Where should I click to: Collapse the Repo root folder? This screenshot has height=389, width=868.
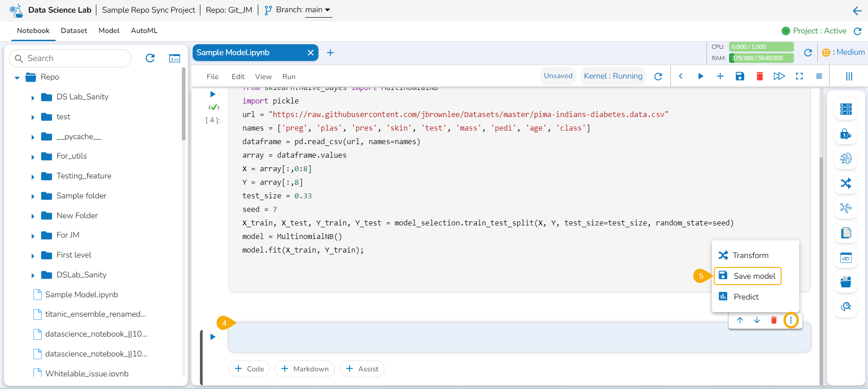tap(17, 77)
